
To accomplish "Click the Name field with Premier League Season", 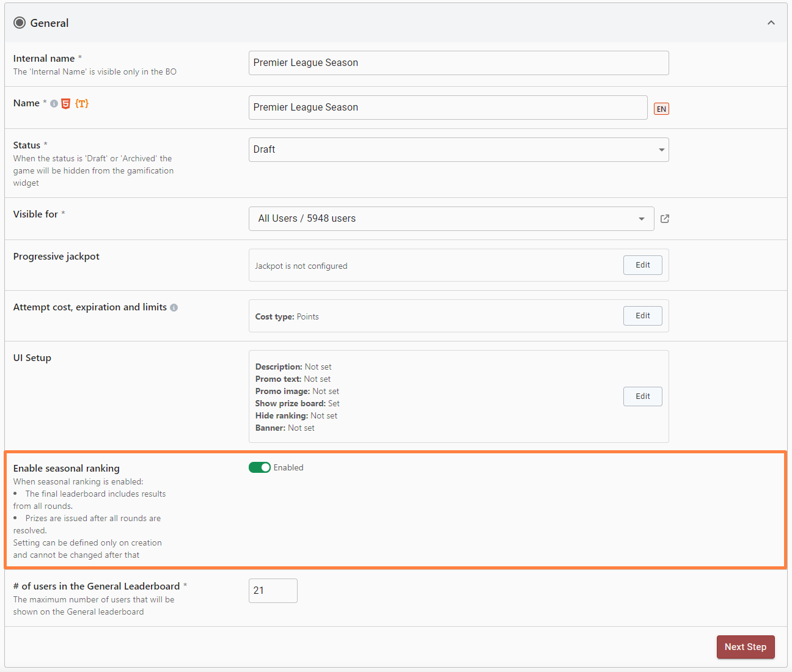I will [x=447, y=108].
